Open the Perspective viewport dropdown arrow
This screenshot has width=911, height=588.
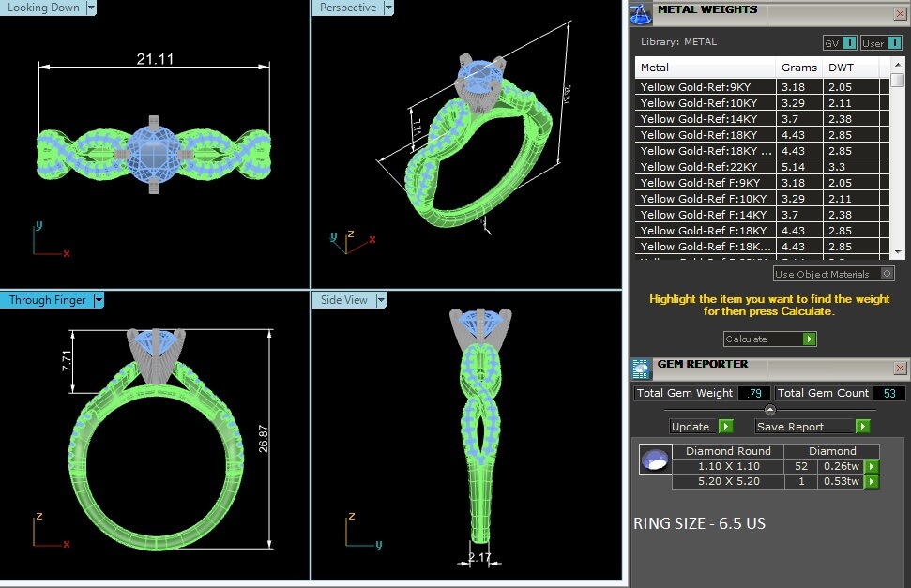coord(387,8)
